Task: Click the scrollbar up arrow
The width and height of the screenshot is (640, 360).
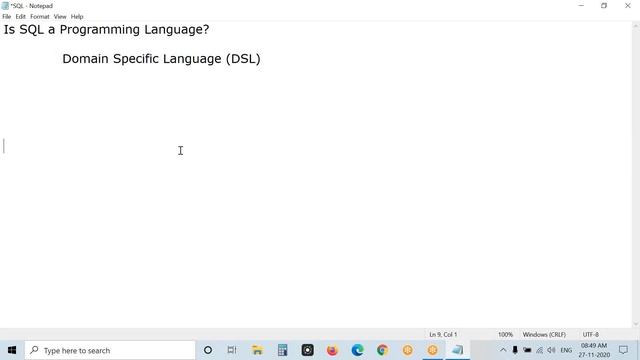Action: [x=636, y=25]
